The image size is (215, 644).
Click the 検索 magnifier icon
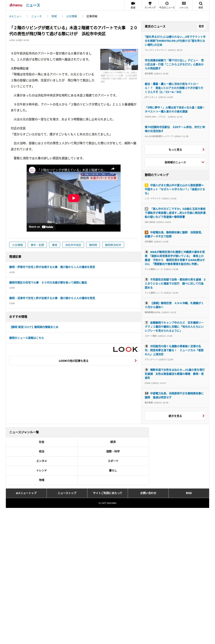coord(200,4)
